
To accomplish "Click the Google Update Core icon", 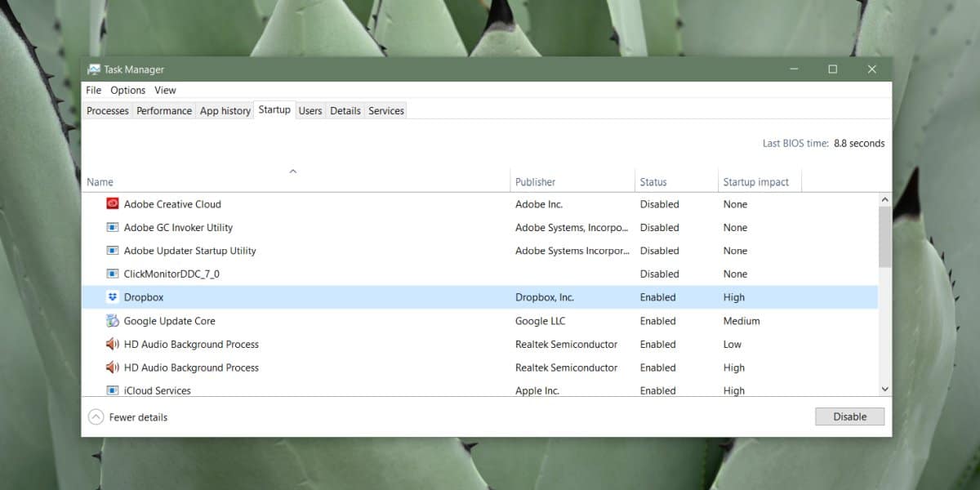I will click(111, 320).
